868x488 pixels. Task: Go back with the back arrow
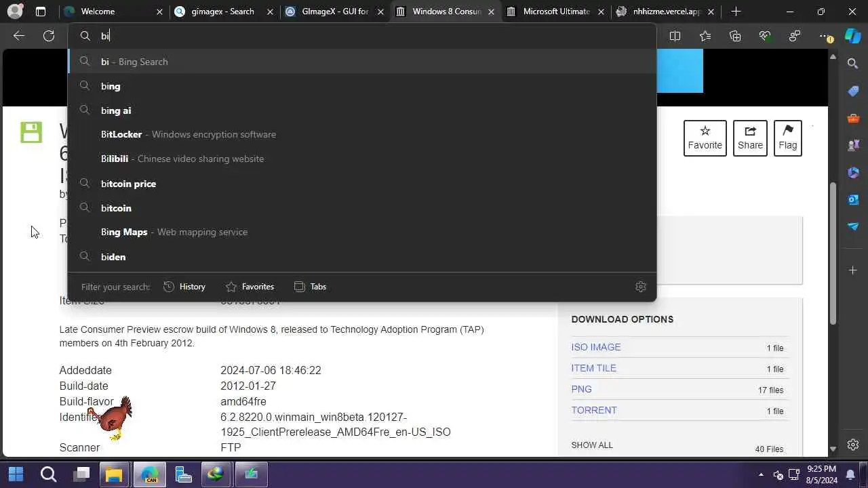click(x=19, y=36)
